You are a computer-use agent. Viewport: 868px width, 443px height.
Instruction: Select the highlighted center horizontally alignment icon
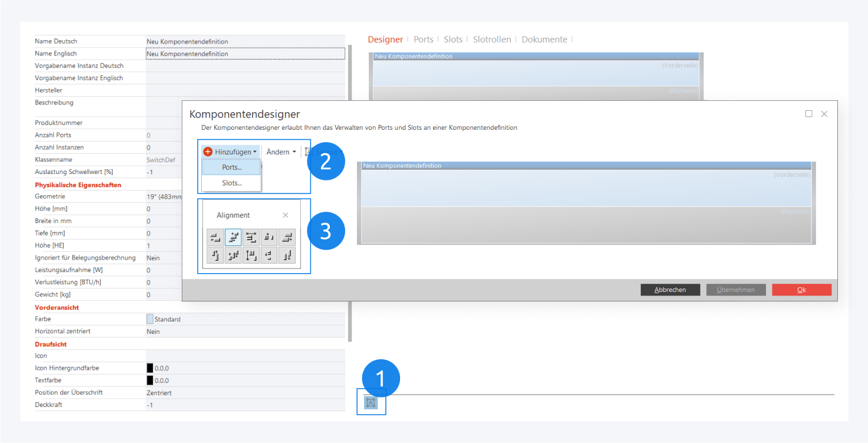(x=233, y=238)
